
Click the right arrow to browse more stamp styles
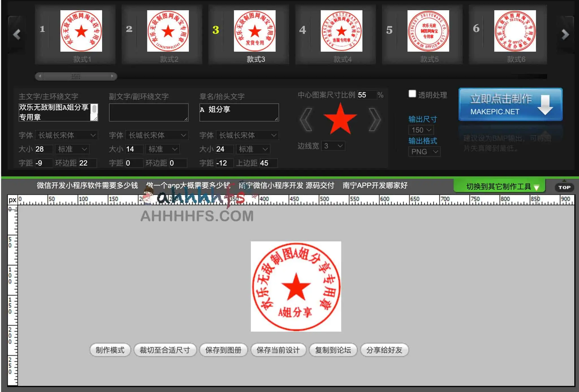565,34
